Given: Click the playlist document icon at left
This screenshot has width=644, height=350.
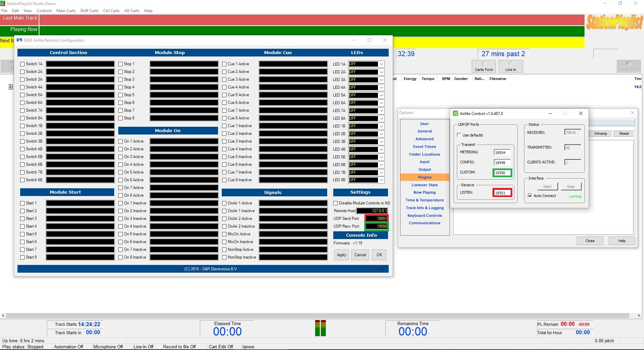Looking at the screenshot, I should 11,87.
